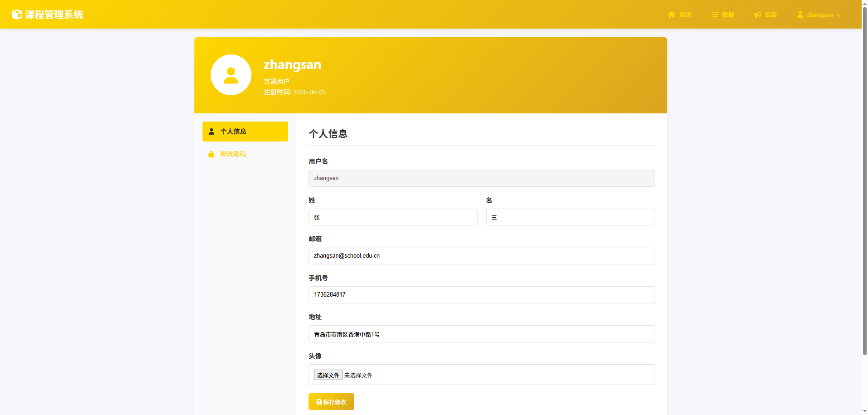This screenshot has width=868, height=415.
Task: Click the 保存修改 button
Action: click(331, 402)
